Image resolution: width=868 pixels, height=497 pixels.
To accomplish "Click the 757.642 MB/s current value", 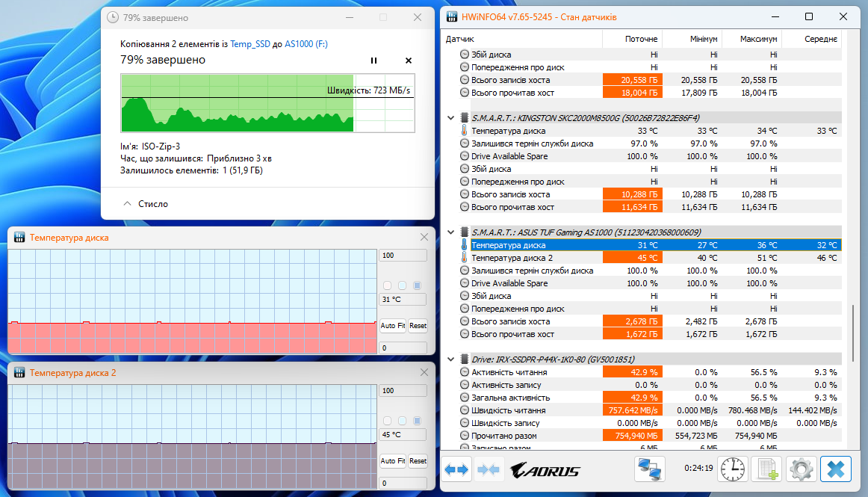I will coord(632,410).
